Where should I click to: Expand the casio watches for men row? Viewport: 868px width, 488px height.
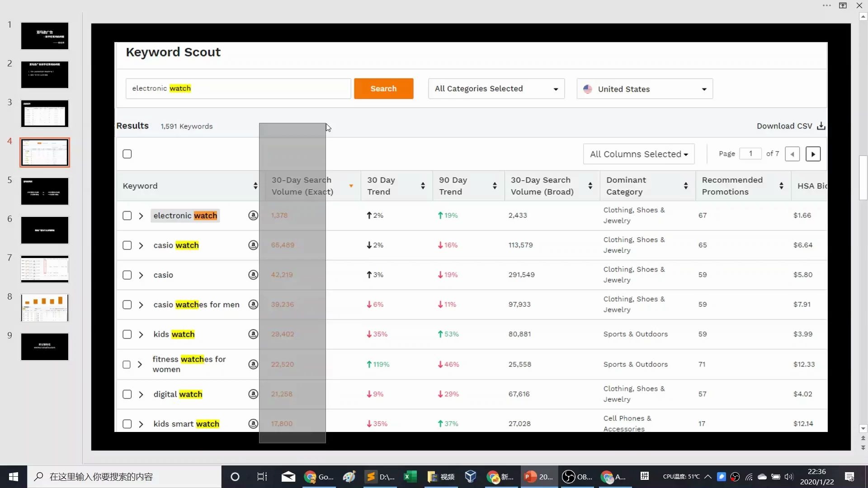point(141,305)
